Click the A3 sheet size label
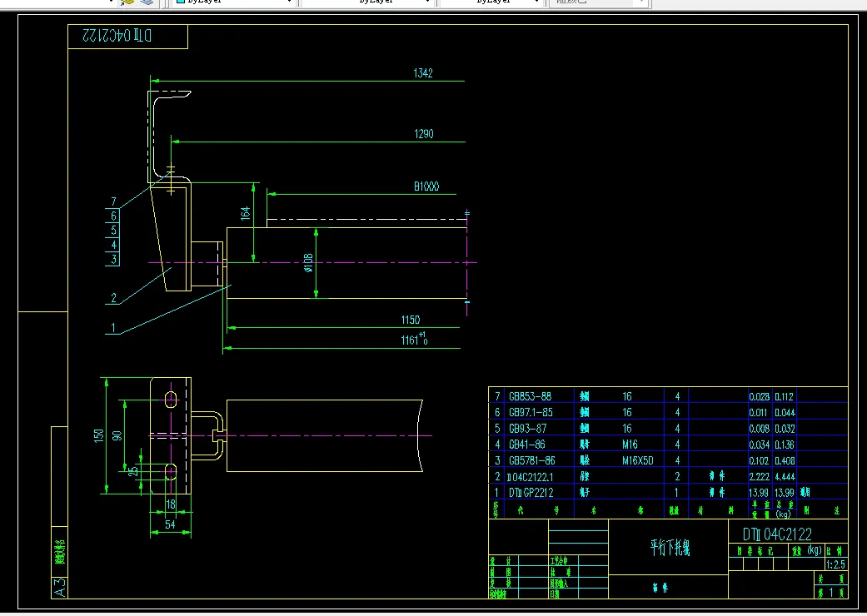The height and width of the screenshot is (616, 867). (x=60, y=588)
